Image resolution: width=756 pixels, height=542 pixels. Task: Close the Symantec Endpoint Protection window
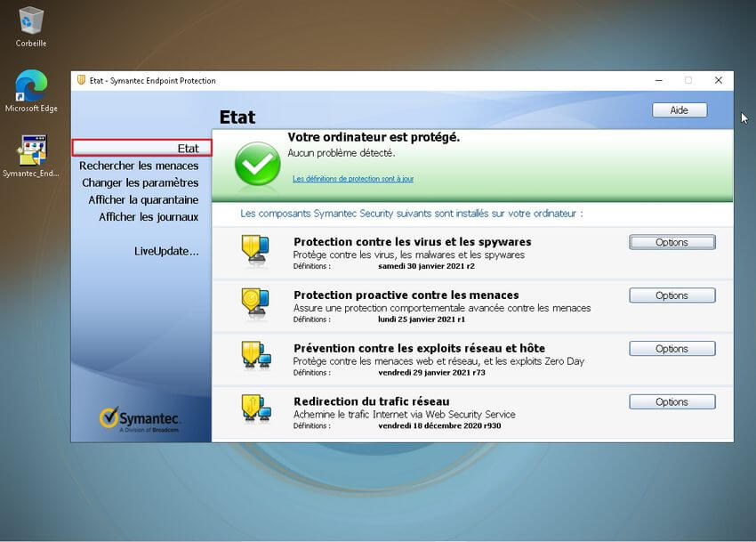click(x=719, y=80)
